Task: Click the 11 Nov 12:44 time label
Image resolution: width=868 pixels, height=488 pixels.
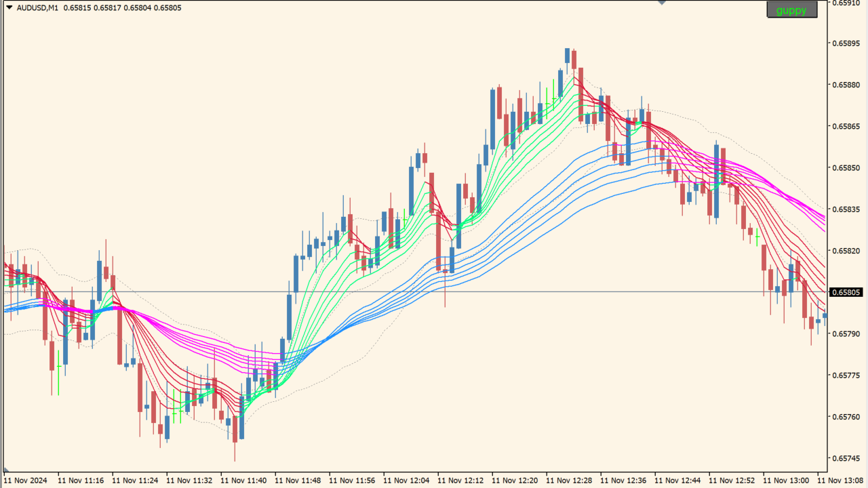Action: (x=677, y=481)
